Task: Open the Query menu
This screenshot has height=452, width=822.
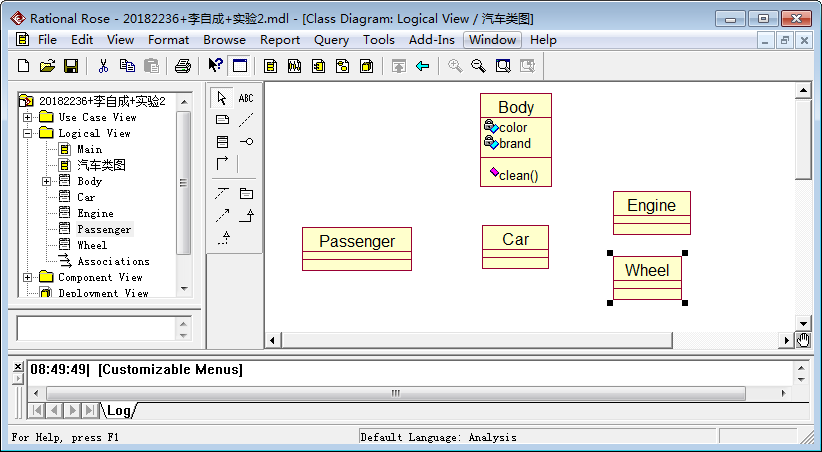Action: click(x=331, y=40)
